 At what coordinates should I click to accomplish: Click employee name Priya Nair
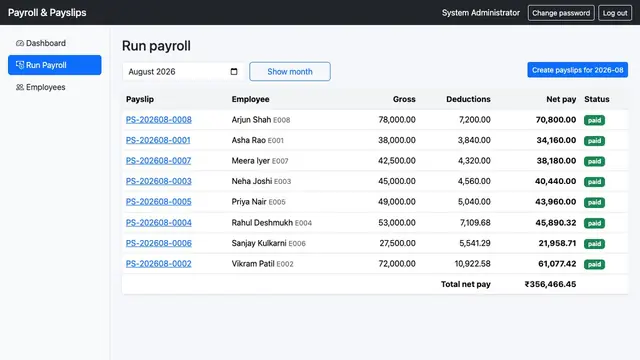[x=249, y=202]
